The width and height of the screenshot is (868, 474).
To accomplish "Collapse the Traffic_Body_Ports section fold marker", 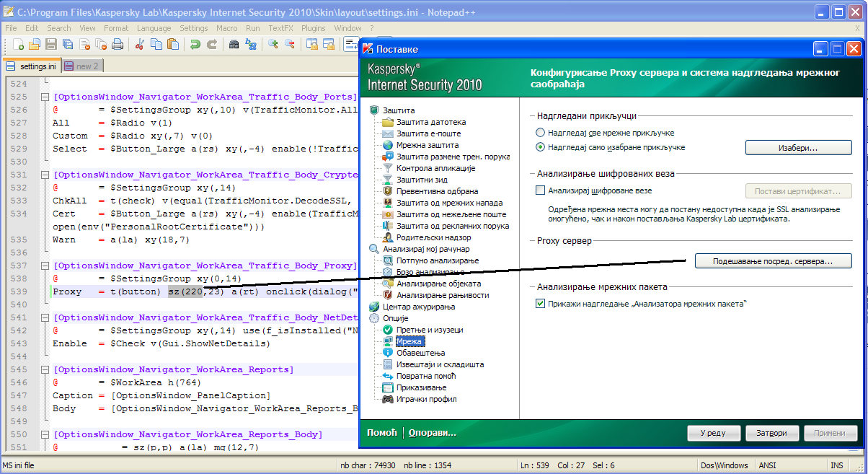I will pyautogui.click(x=45, y=97).
